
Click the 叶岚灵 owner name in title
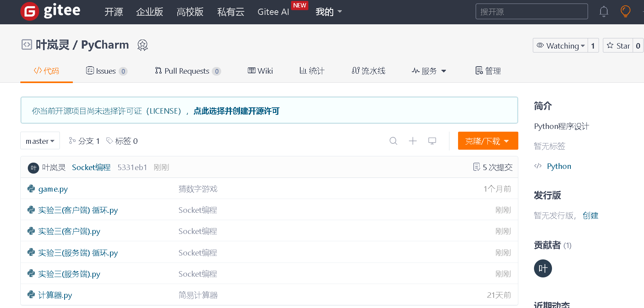click(x=52, y=45)
